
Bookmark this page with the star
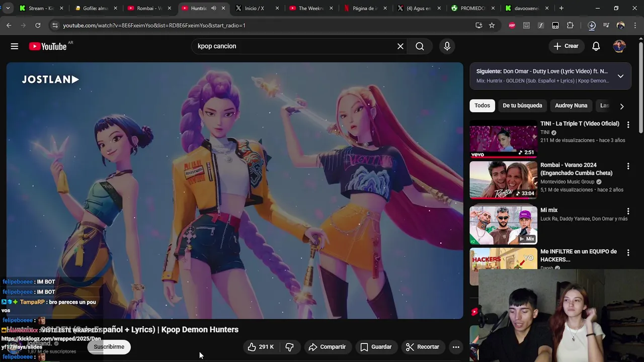pos(492,25)
